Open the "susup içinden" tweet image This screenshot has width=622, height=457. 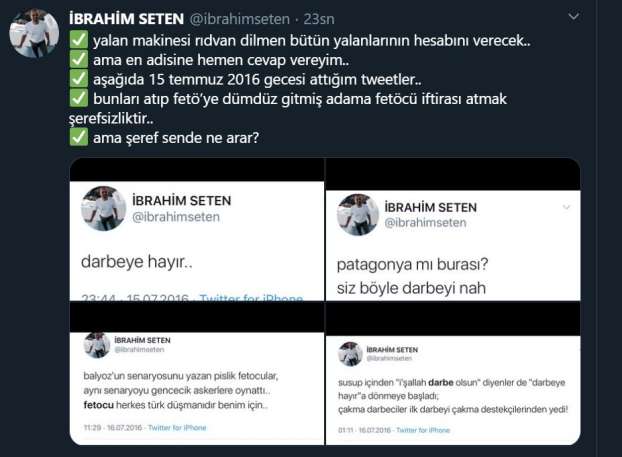(453, 373)
